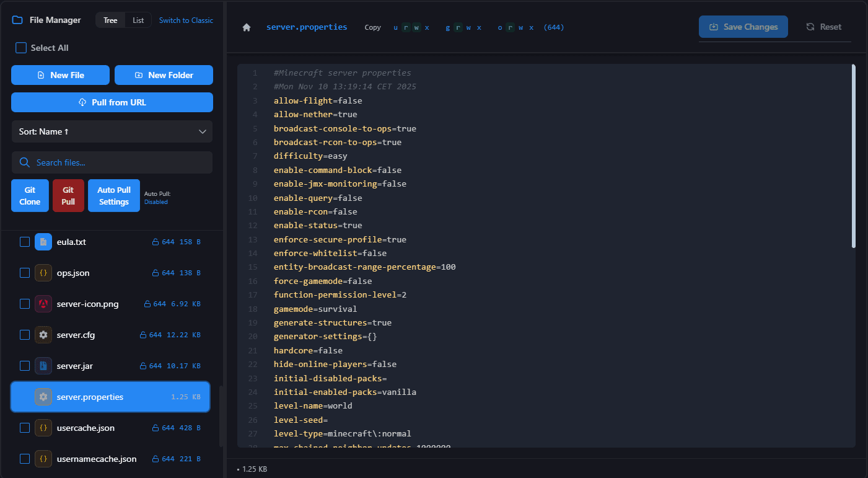Click the Git Clone button

30,196
